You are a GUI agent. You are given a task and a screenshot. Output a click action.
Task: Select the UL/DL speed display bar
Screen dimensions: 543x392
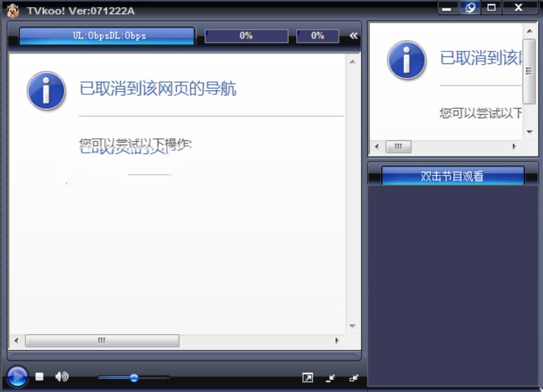click(x=106, y=35)
